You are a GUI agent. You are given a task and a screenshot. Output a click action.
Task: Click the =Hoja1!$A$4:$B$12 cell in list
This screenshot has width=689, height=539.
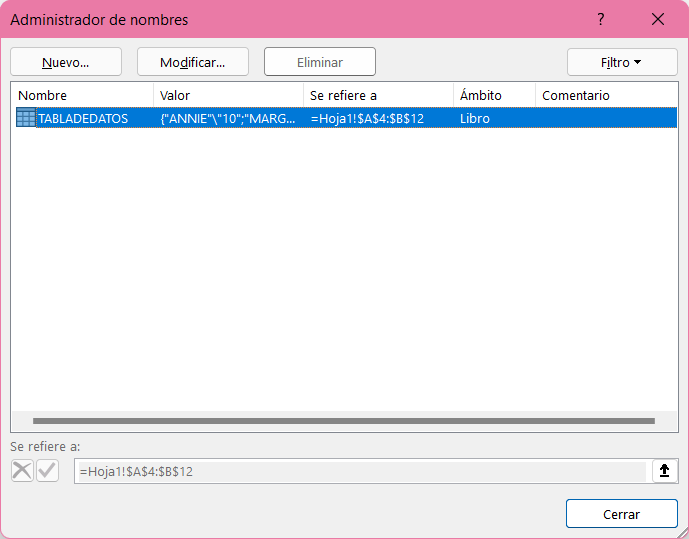pos(367,119)
